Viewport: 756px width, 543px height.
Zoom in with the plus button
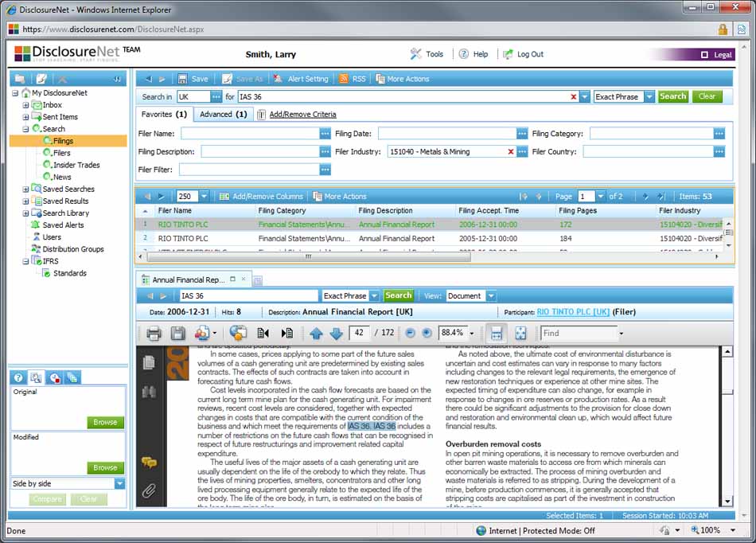click(x=427, y=333)
